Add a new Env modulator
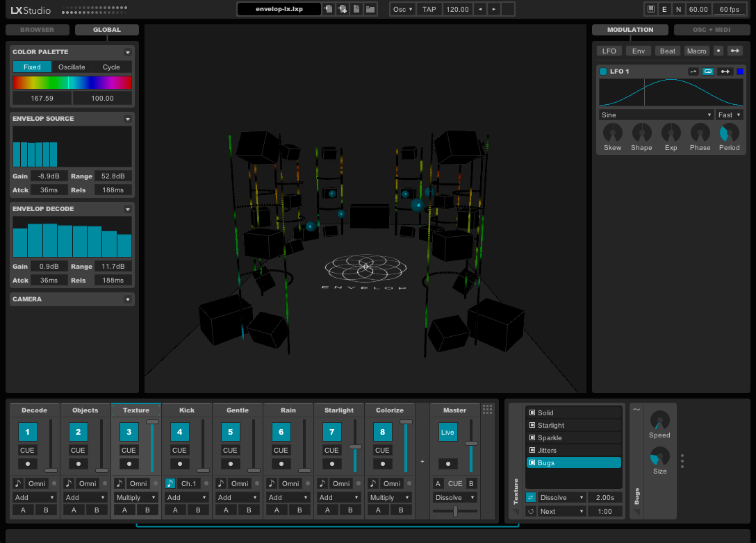756x543 pixels. [x=639, y=51]
